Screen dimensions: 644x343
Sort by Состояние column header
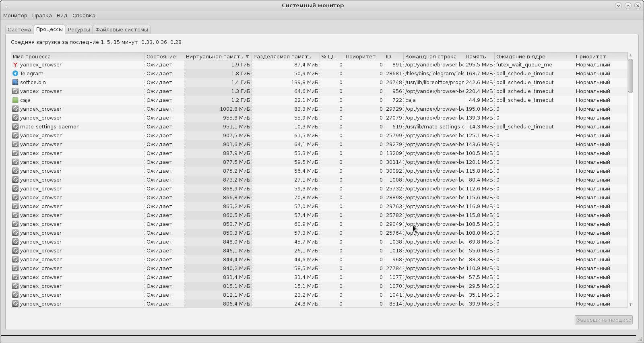click(x=164, y=57)
